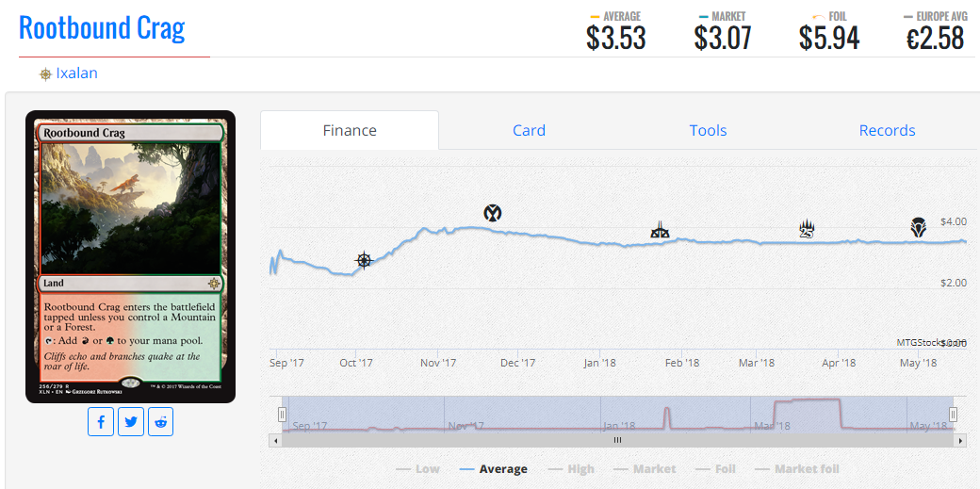
Task: Click the chart scrollbar left arrow
Action: (275, 440)
